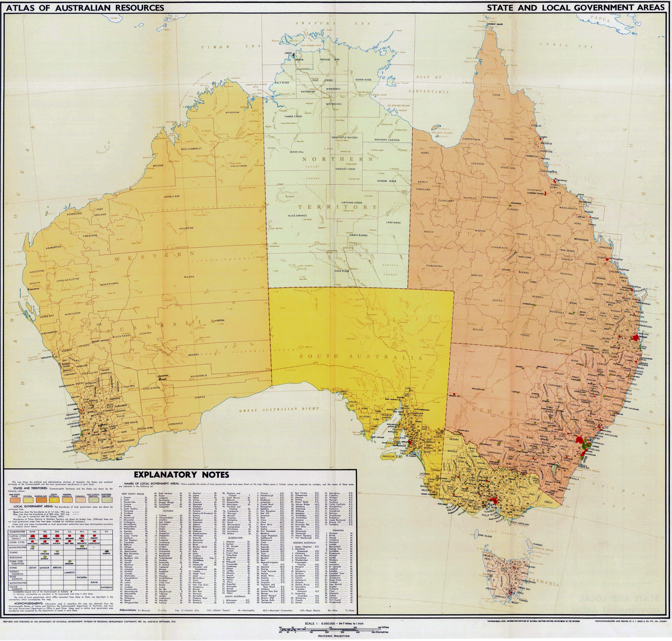
Task: Click the red Launceston marker in the legend table
Action: 94,541
